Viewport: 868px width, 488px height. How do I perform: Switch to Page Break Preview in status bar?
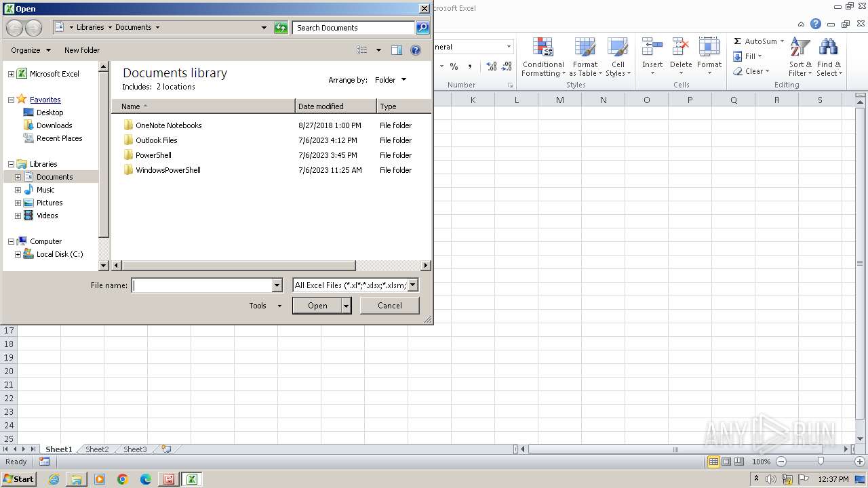tap(739, 462)
